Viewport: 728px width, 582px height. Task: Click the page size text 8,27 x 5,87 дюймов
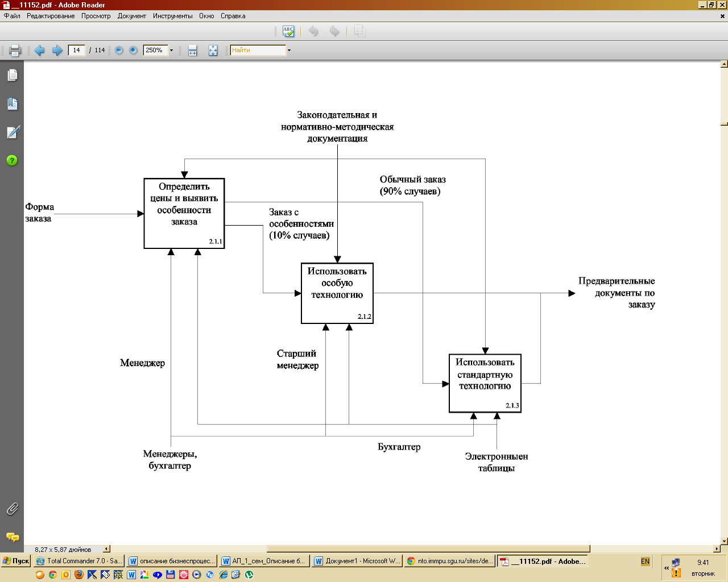tap(63, 550)
